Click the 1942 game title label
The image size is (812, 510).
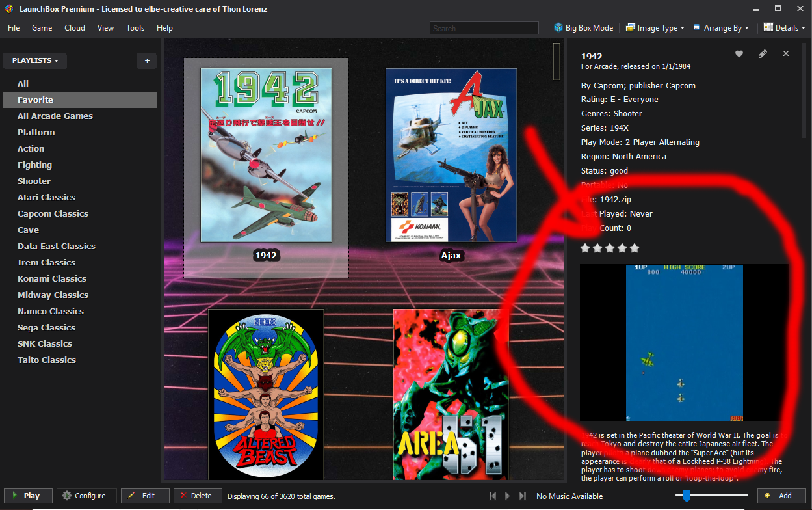point(266,256)
